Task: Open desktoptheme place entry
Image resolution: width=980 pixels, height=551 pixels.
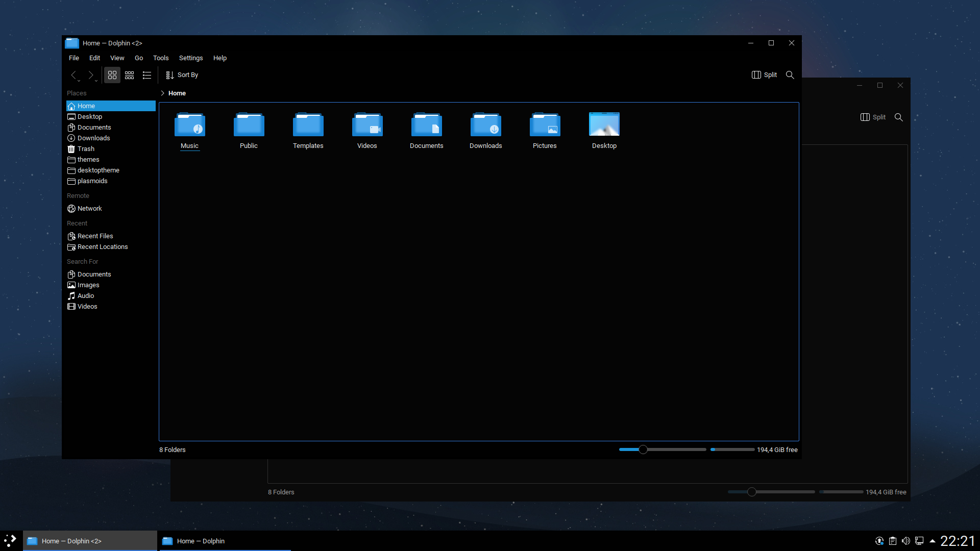Action: point(111,170)
